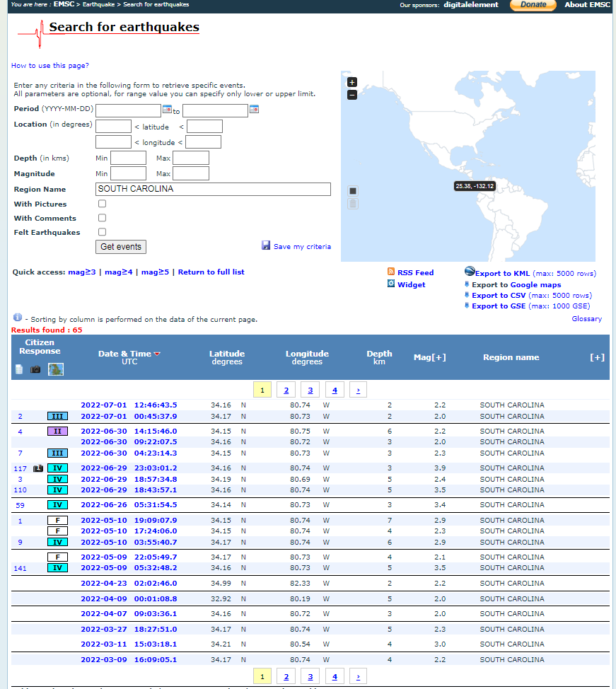
Task: Enable the With Pictures checkbox
Action: (102, 204)
